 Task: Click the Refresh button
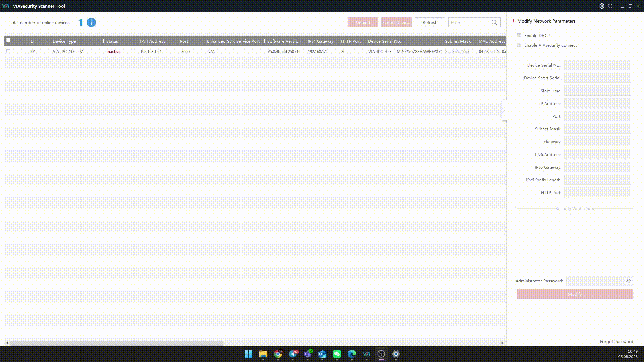point(430,22)
